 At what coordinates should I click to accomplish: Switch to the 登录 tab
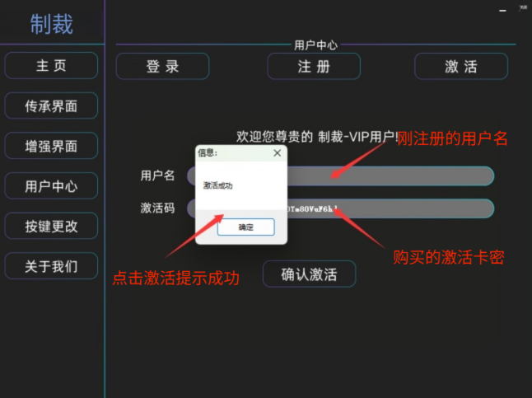[162, 67]
